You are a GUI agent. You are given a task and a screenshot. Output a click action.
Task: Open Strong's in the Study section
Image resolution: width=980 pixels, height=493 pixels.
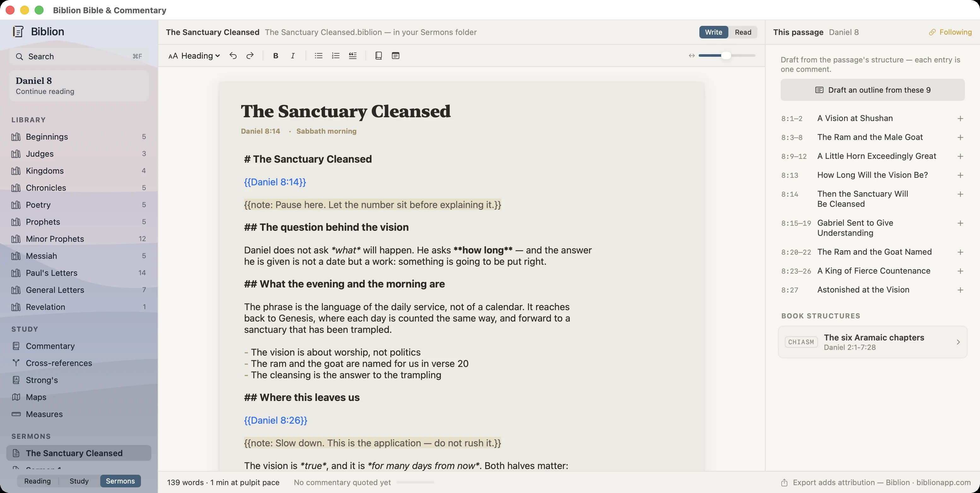point(79,380)
